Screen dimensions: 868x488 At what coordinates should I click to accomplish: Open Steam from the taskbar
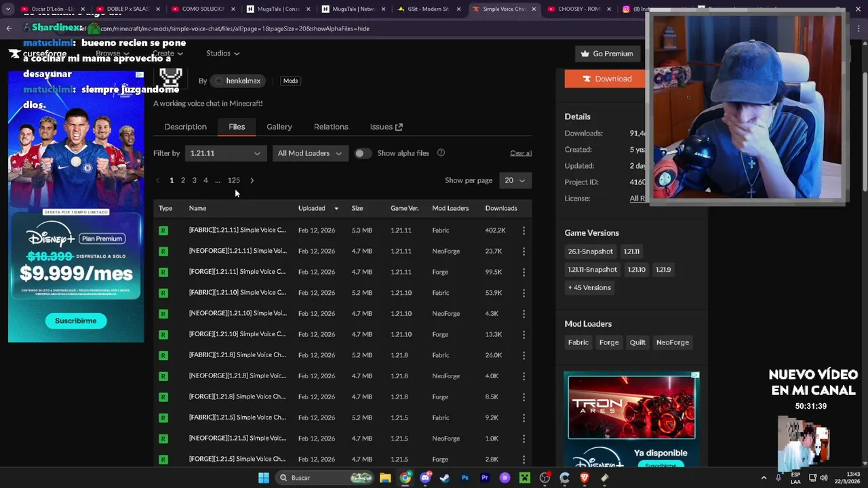click(445, 478)
